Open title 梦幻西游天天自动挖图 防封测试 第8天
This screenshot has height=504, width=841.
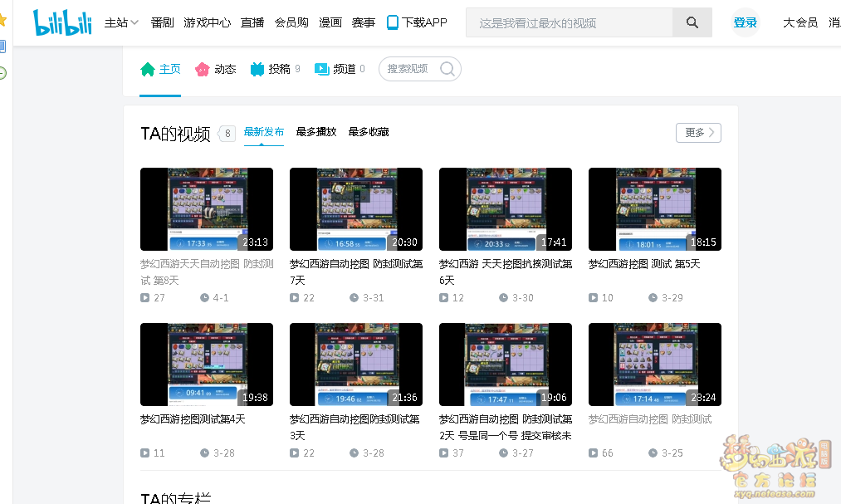(x=207, y=272)
